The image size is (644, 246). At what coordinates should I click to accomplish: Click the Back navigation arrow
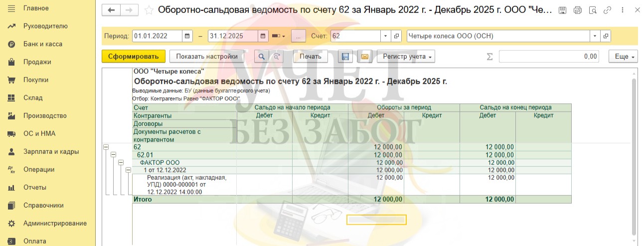tap(111, 10)
